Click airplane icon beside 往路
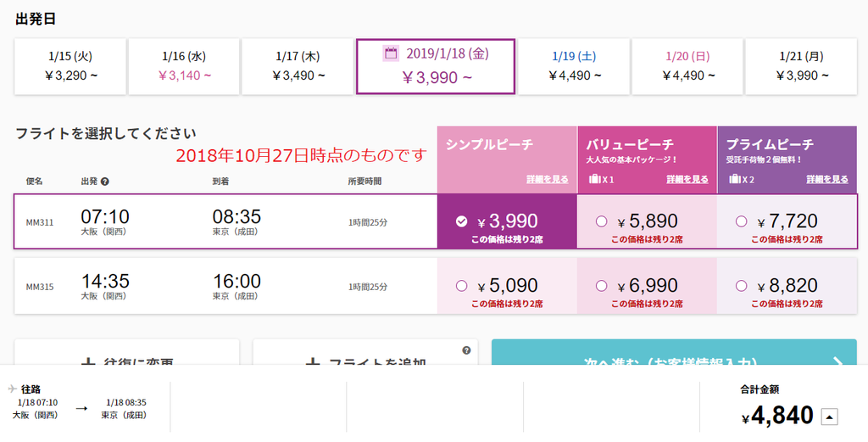 click(13, 389)
